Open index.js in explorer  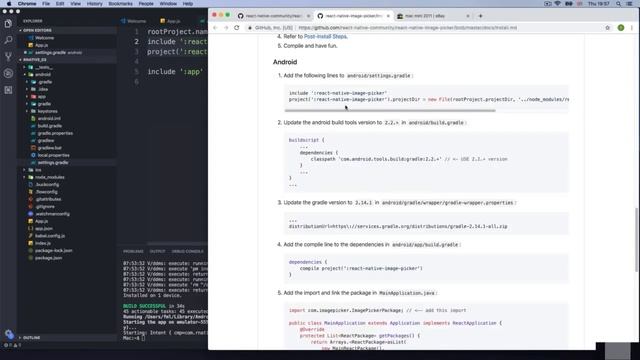(43, 243)
